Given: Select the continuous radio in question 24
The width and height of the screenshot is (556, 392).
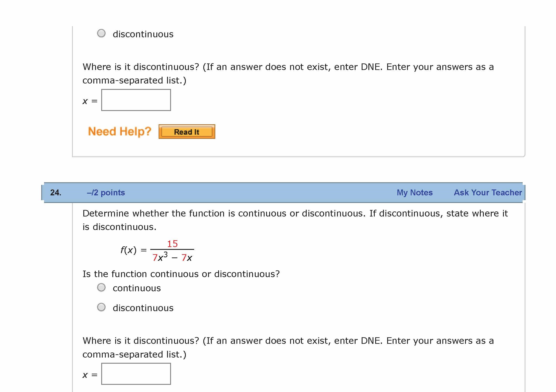Looking at the screenshot, I should click(x=101, y=288).
